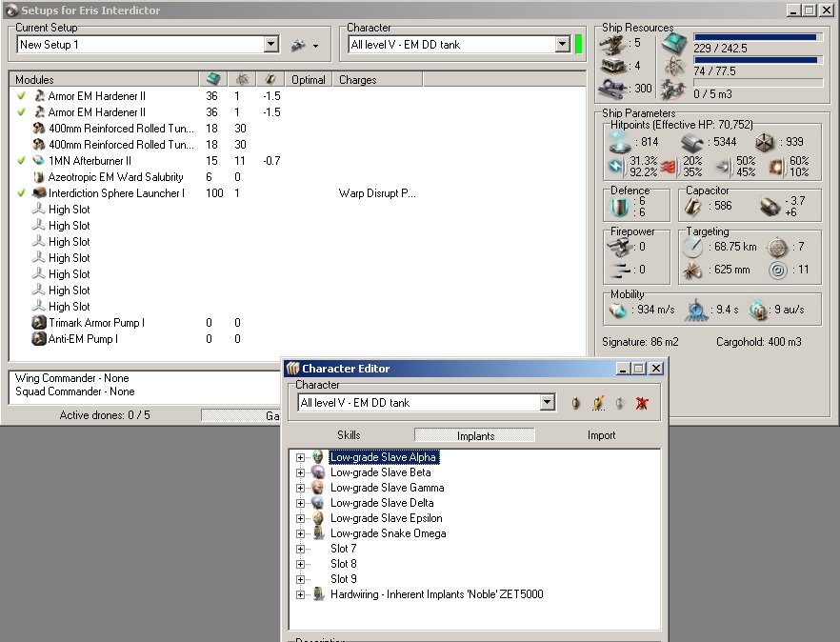Click 1MN Afterburner II module icon
840x642 pixels.
[x=38, y=160]
